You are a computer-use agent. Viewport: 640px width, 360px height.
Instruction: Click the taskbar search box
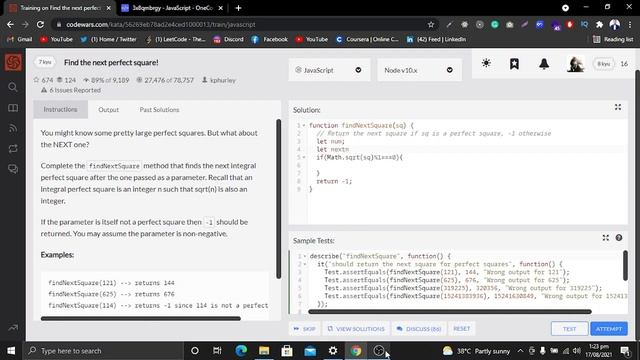click(x=104, y=351)
